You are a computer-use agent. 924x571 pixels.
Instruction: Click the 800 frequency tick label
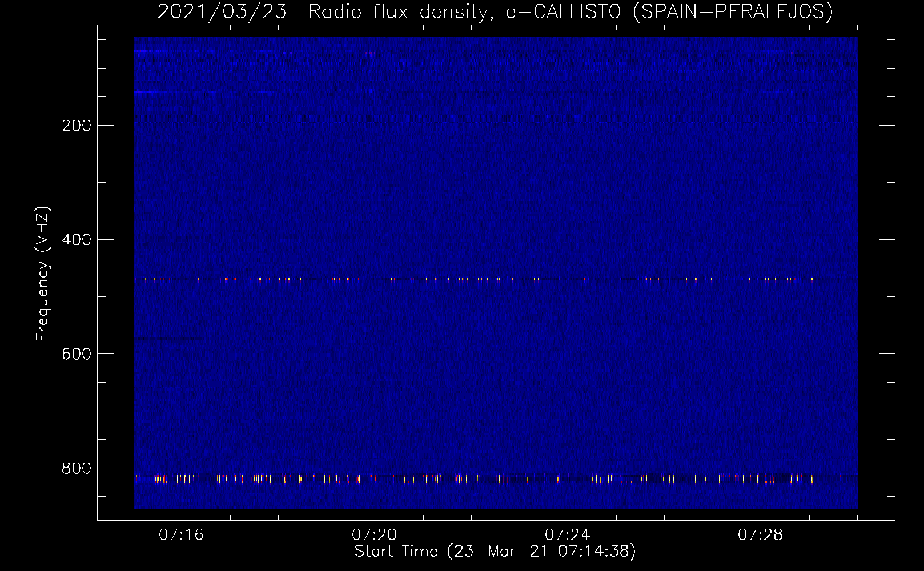tap(77, 468)
